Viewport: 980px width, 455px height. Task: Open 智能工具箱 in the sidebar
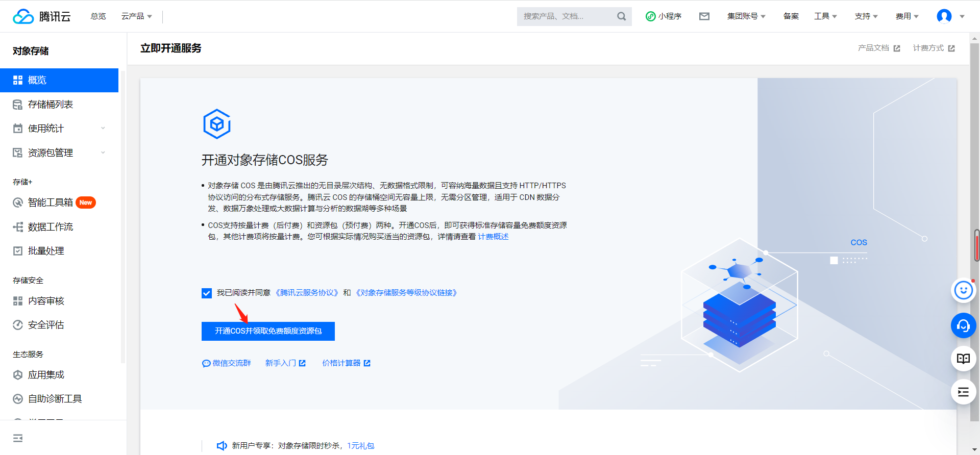click(59, 203)
